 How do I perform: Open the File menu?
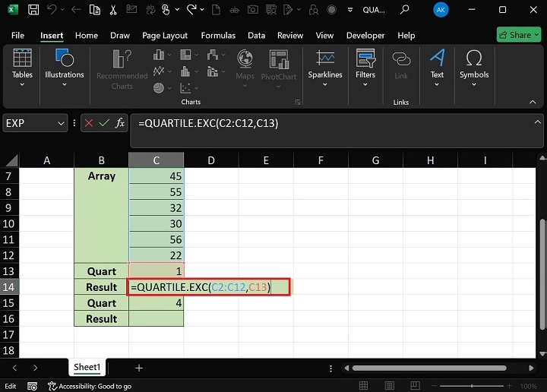tap(17, 35)
